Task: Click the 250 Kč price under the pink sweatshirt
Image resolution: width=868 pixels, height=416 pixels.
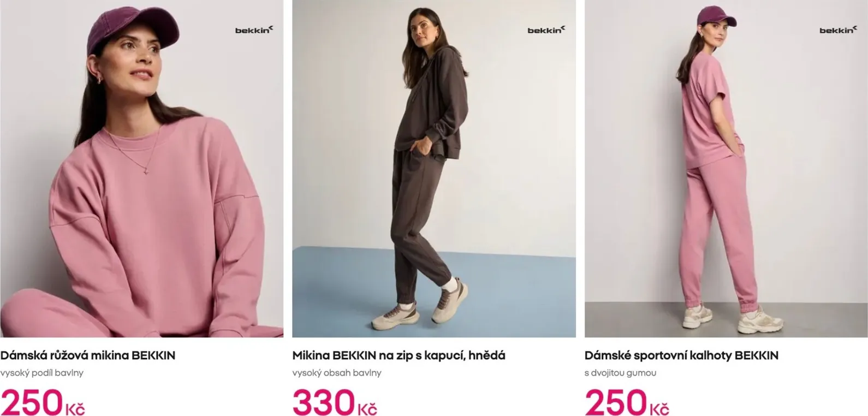Action: (x=43, y=402)
